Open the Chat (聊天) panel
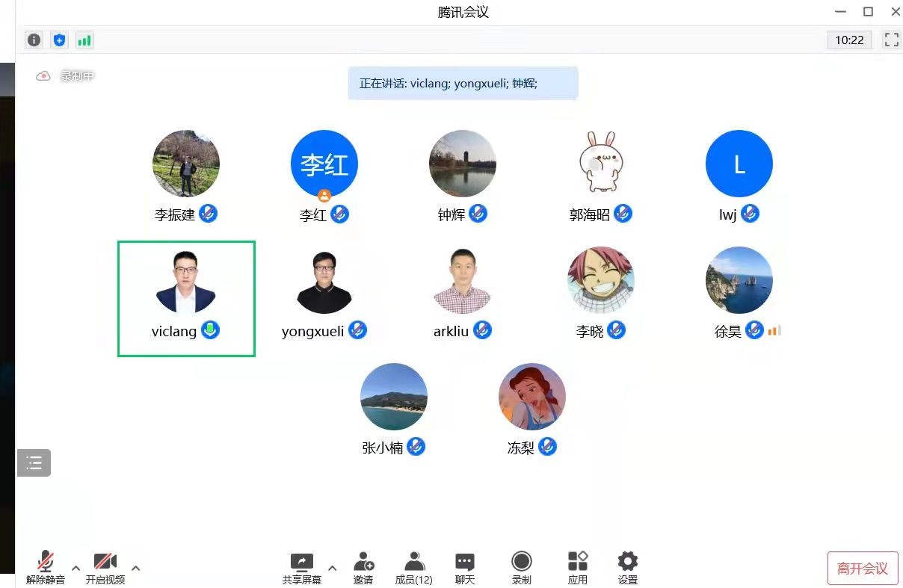This screenshot has height=588, width=903. pos(465,567)
